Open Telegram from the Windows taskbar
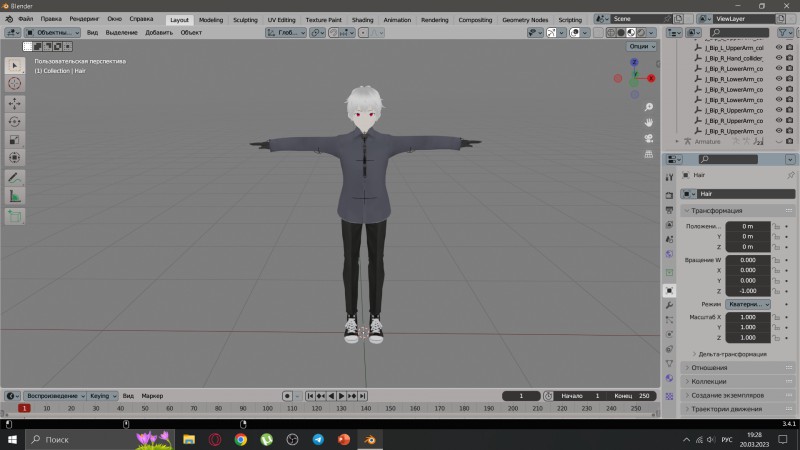This screenshot has height=450, width=800. click(318, 439)
